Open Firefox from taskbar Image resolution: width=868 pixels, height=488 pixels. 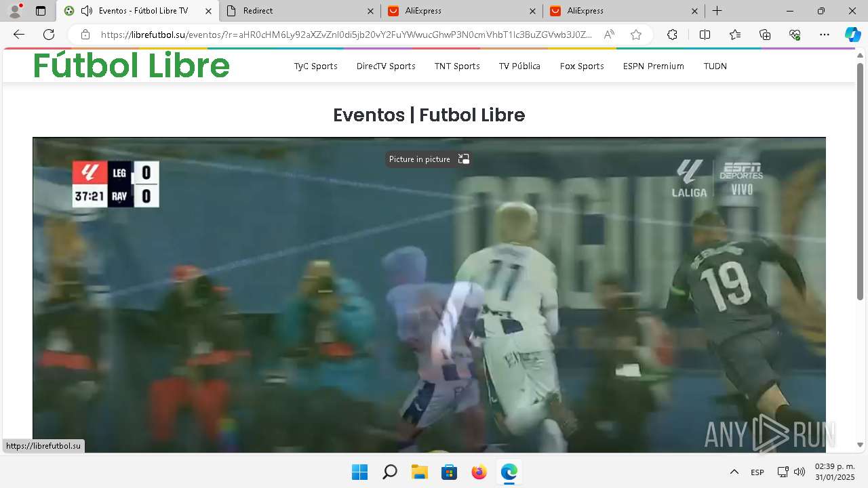479,472
